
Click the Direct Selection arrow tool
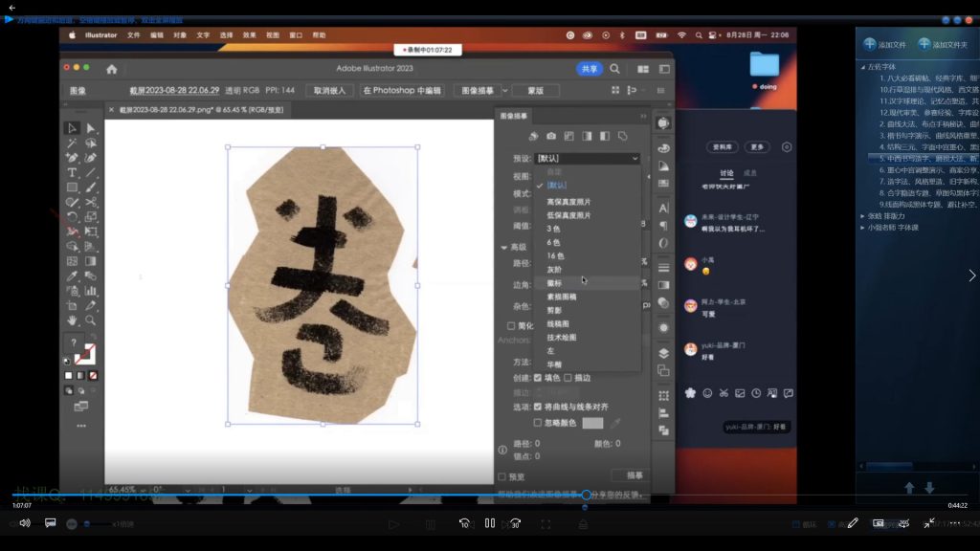pos(91,128)
